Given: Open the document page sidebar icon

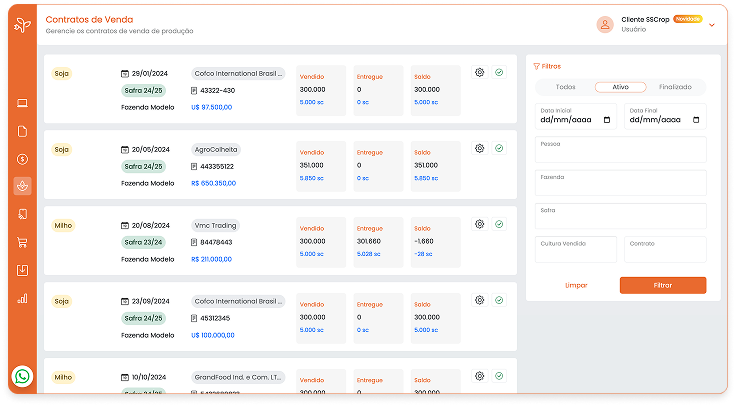Looking at the screenshot, I should [x=22, y=131].
